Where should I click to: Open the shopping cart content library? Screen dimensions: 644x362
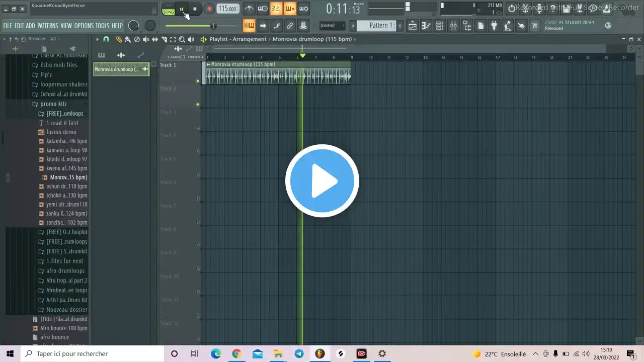click(535, 26)
